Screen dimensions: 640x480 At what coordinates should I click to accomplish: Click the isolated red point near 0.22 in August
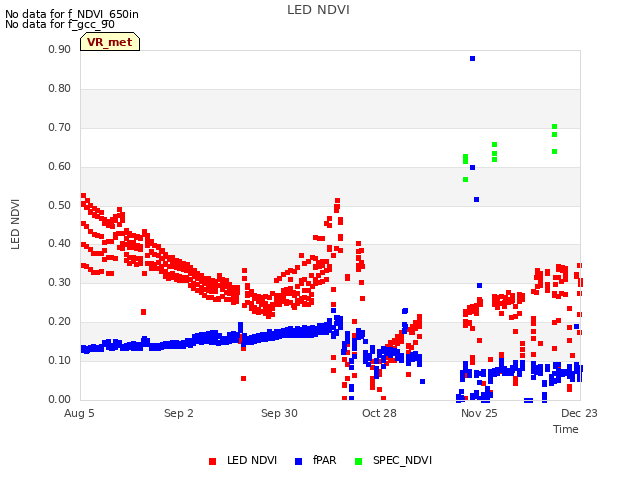(x=143, y=312)
